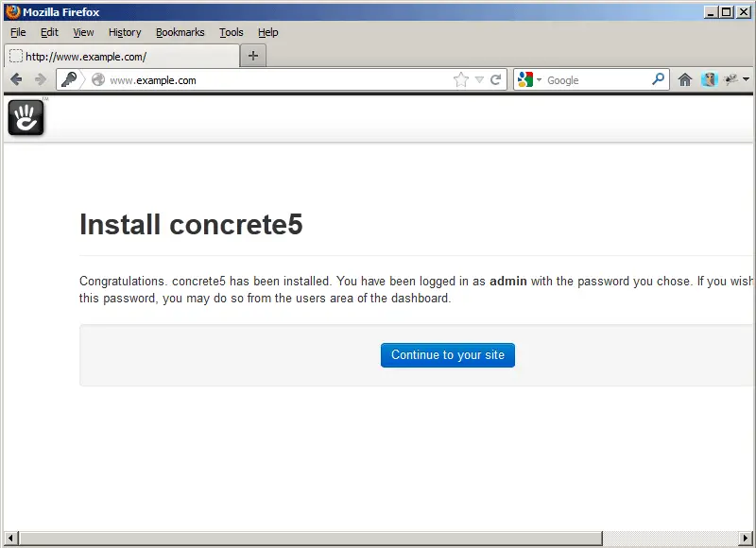The width and height of the screenshot is (756, 548).
Task: Click the concrete5 hand logo
Action: click(26, 117)
